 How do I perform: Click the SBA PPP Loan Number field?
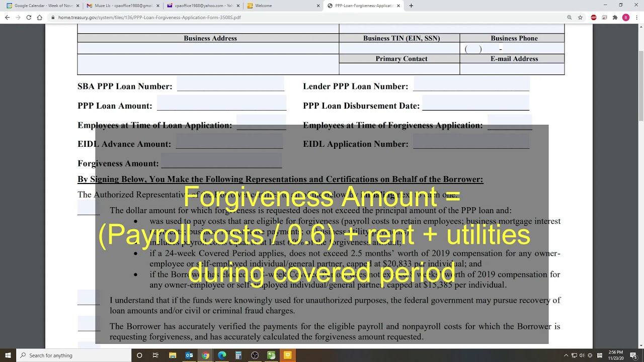pyautogui.click(x=230, y=84)
